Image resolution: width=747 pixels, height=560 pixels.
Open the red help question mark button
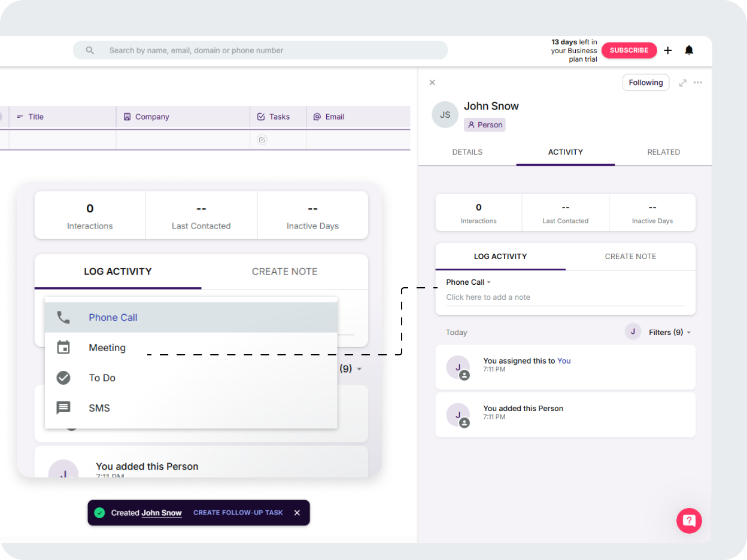click(689, 520)
